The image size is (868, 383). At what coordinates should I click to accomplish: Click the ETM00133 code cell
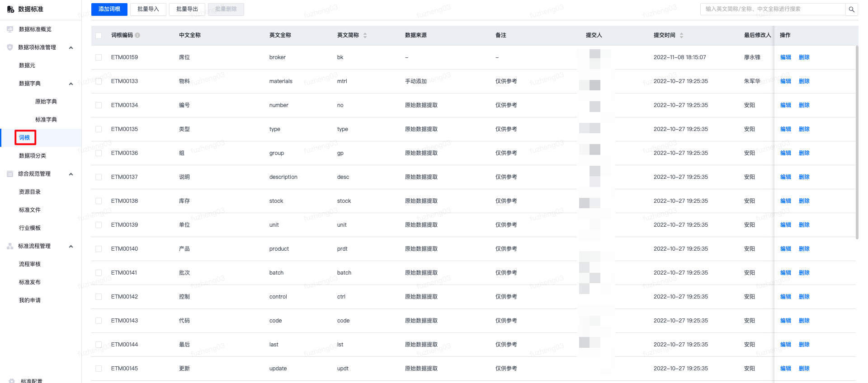[x=125, y=81]
